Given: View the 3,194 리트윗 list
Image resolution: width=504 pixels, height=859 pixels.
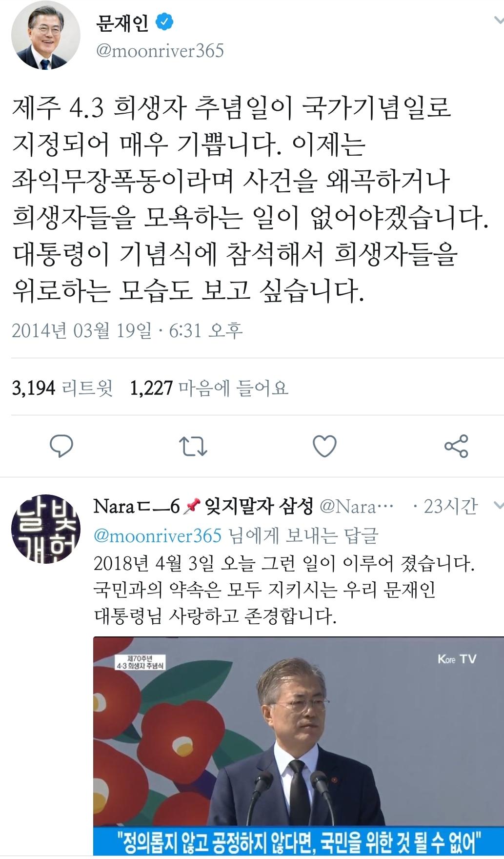Looking at the screenshot, I should coord(62,388).
